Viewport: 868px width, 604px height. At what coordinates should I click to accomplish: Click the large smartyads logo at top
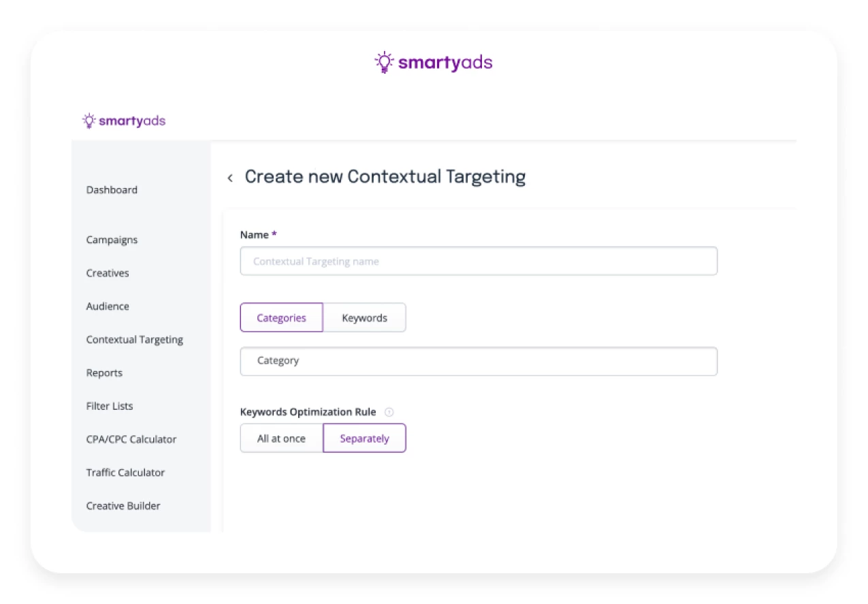(434, 63)
